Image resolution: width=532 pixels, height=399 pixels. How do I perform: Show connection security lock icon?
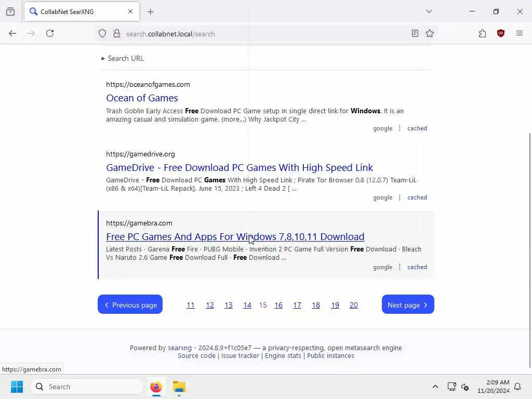pyautogui.click(x=117, y=34)
